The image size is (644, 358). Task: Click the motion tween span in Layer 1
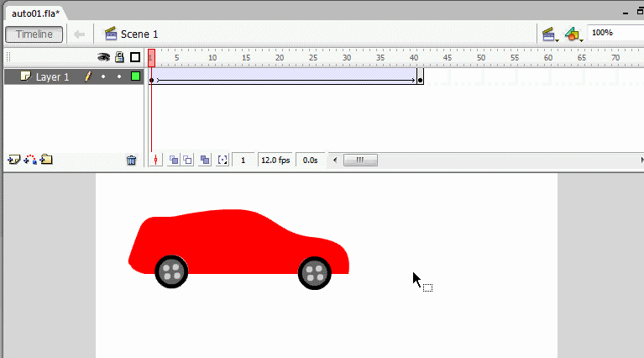[x=285, y=76]
